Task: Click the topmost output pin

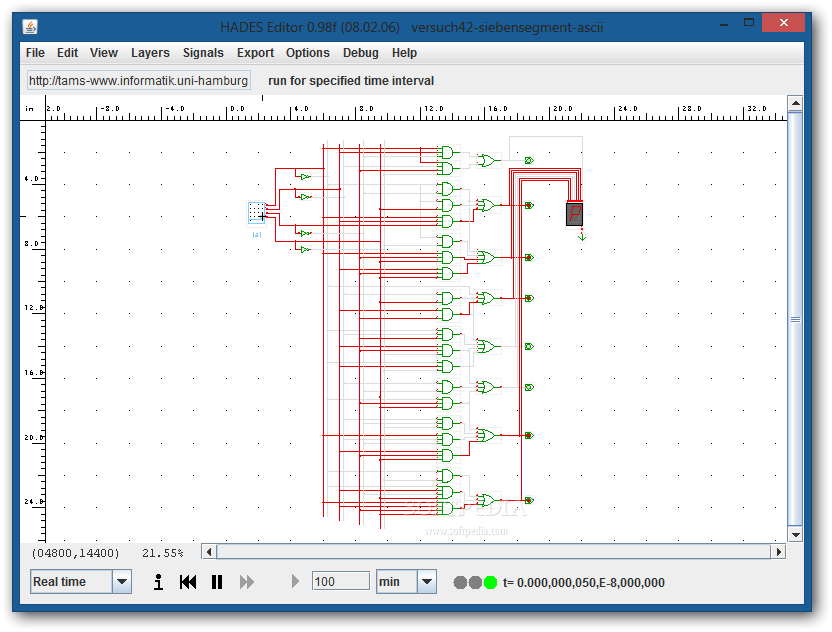Action: pyautogui.click(x=529, y=160)
